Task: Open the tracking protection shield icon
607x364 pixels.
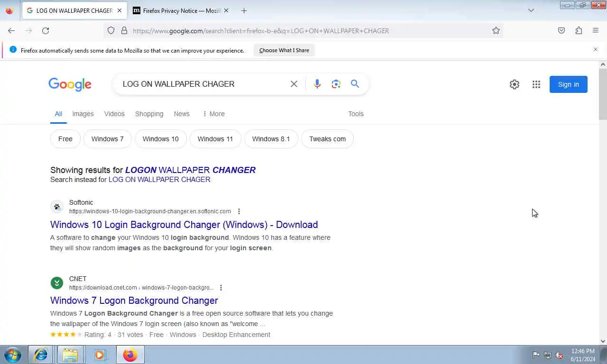Action: point(111,30)
